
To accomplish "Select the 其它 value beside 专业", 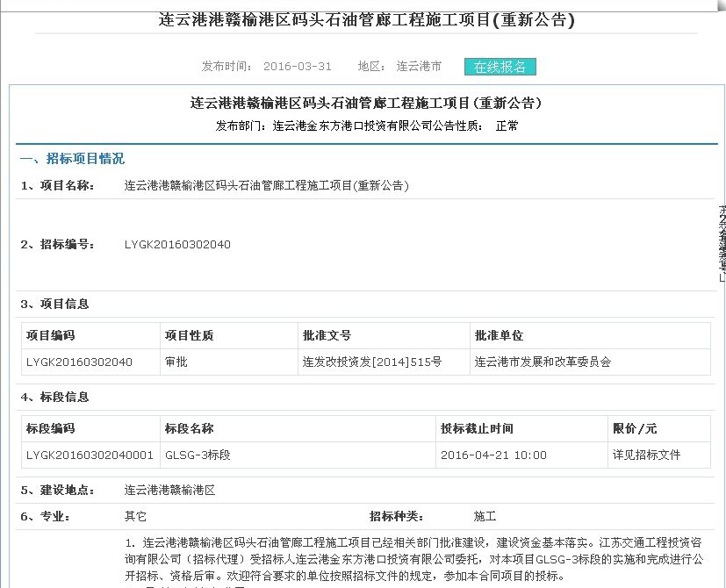I will pyautogui.click(x=135, y=516).
